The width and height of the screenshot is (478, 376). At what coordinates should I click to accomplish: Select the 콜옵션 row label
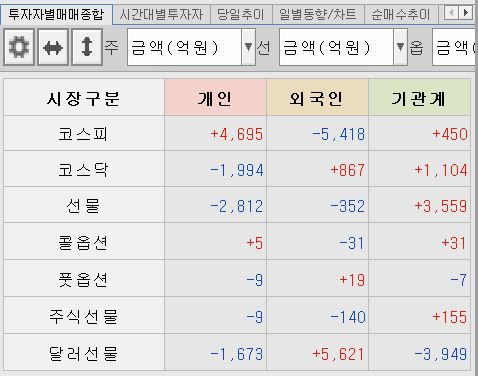tap(83, 242)
